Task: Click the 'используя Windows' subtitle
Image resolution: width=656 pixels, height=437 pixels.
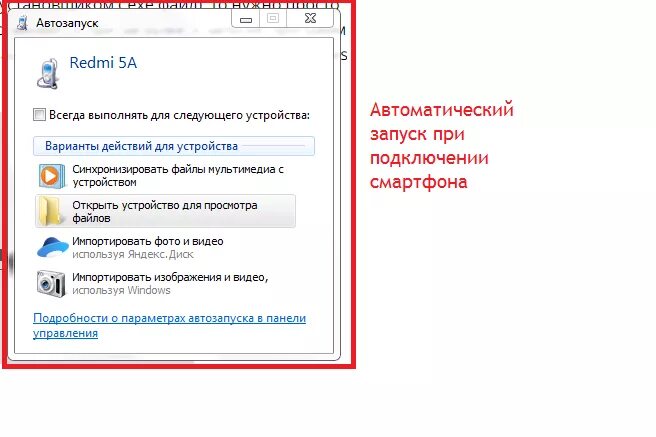Action: 121,290
